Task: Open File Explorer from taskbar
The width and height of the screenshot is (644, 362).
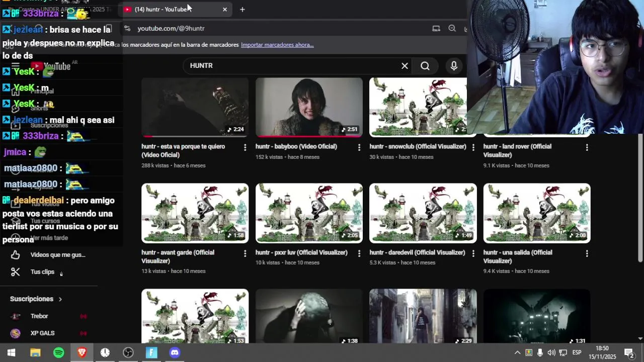Action: [x=35, y=353]
